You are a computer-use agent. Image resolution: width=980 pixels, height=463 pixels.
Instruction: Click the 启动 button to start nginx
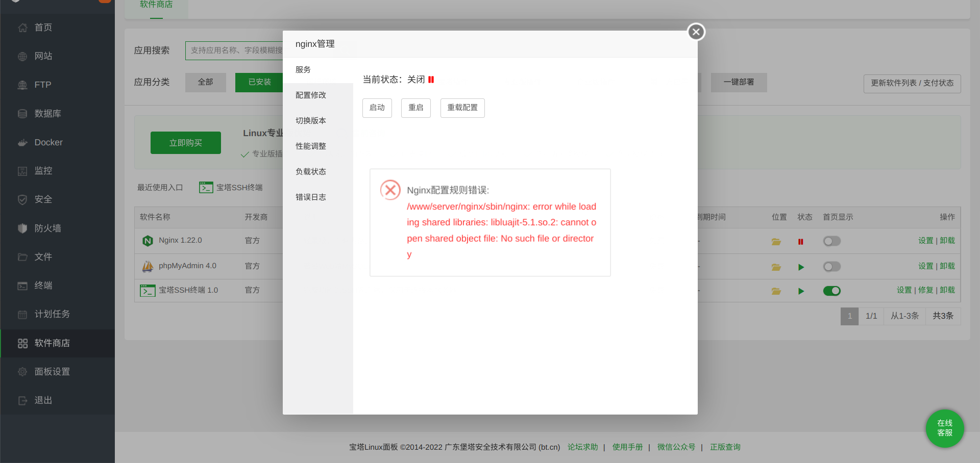click(377, 108)
